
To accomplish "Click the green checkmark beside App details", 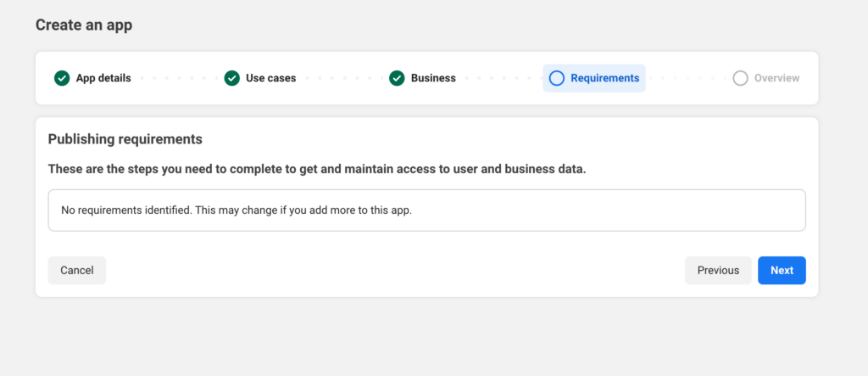I will coord(62,78).
